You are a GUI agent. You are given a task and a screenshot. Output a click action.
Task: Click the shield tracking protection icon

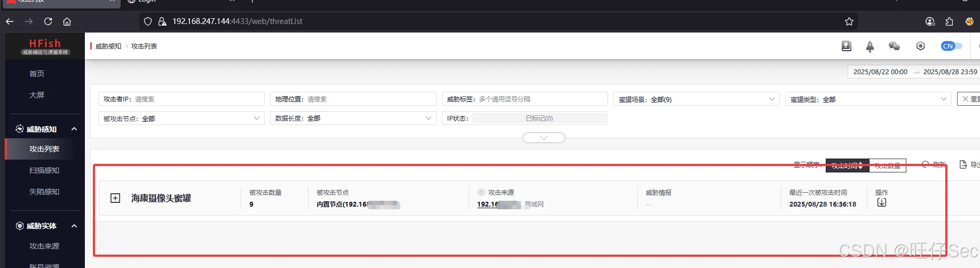tap(148, 21)
